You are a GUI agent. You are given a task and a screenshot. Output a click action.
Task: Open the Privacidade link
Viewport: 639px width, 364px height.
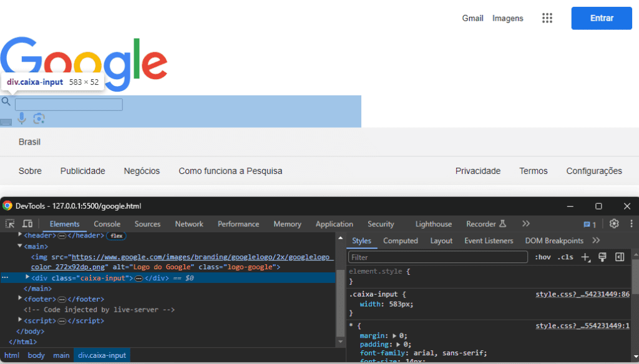[477, 170]
